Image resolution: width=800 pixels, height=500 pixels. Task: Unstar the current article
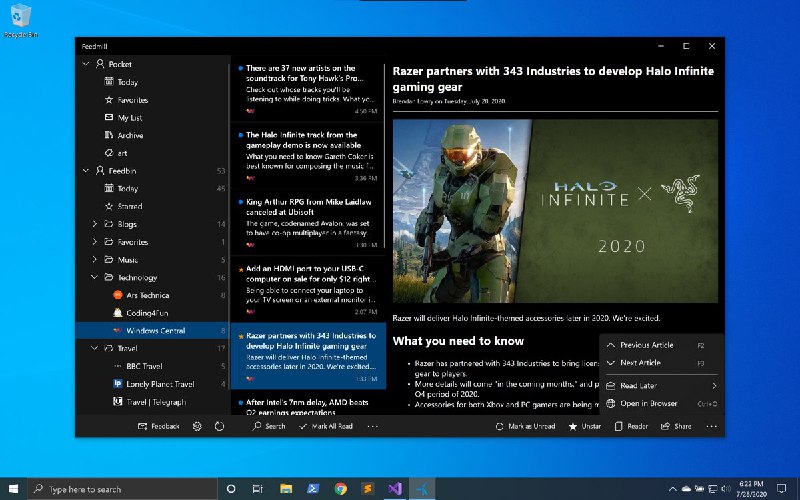click(x=584, y=426)
